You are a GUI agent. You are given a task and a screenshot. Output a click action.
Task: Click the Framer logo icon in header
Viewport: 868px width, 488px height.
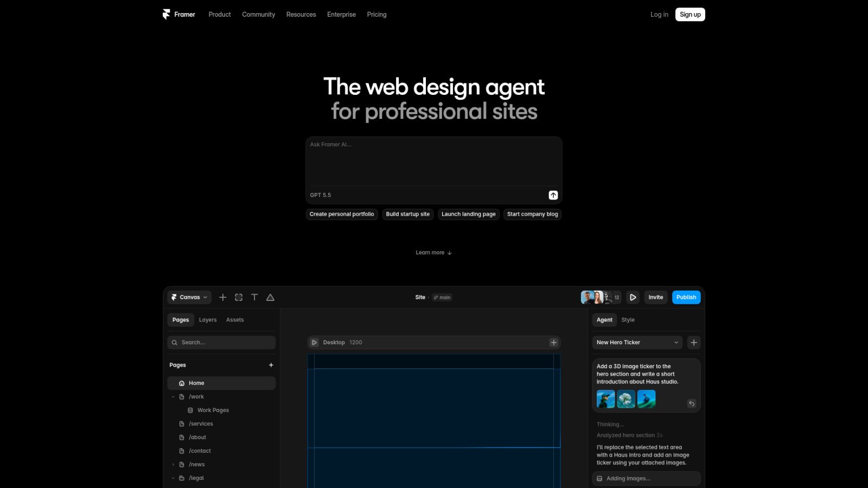click(166, 15)
